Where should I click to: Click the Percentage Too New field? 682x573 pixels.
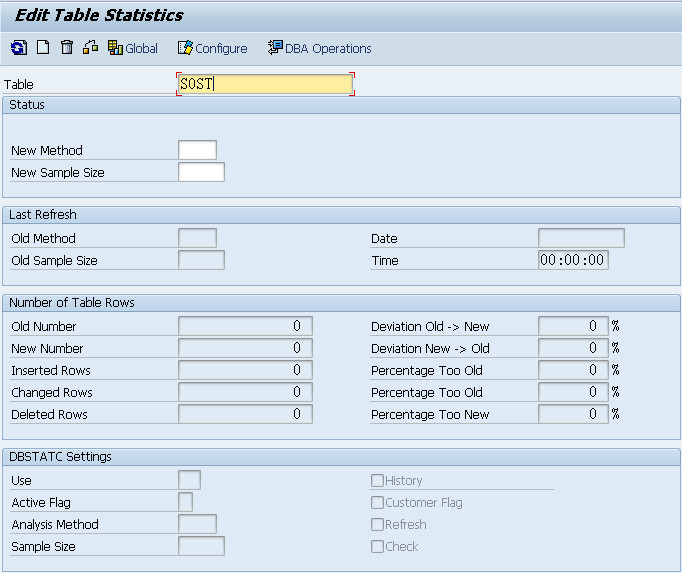[573, 414]
